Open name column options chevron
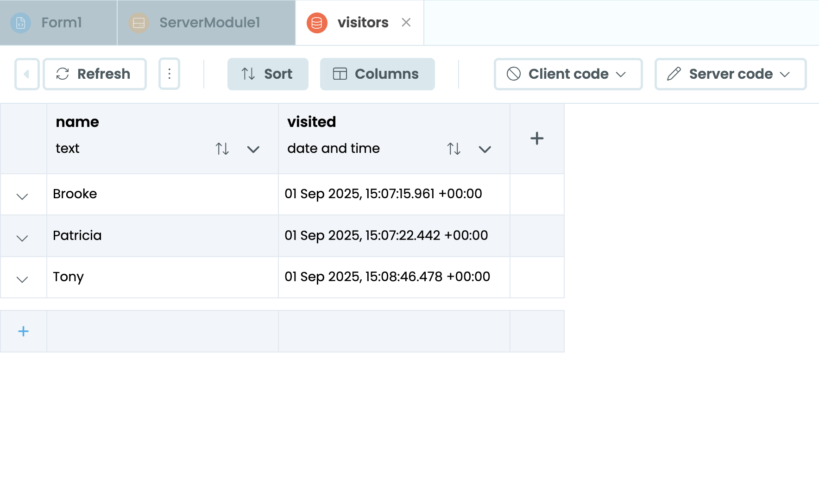This screenshot has width=819, height=504. pyautogui.click(x=253, y=149)
